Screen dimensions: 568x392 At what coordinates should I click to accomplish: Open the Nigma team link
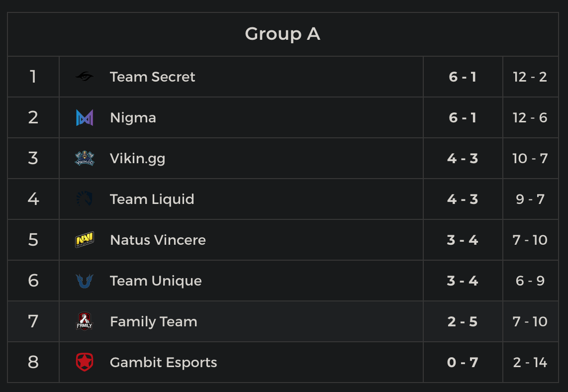pos(133,117)
